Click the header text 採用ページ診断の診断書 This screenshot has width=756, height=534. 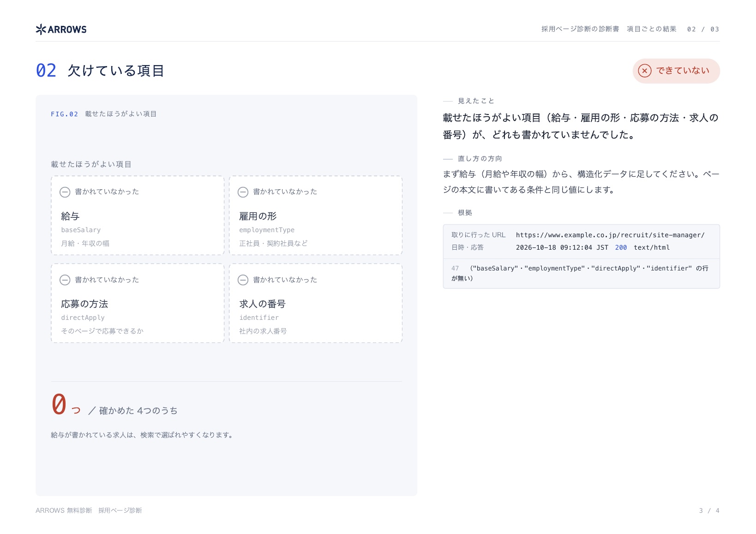tap(580, 29)
